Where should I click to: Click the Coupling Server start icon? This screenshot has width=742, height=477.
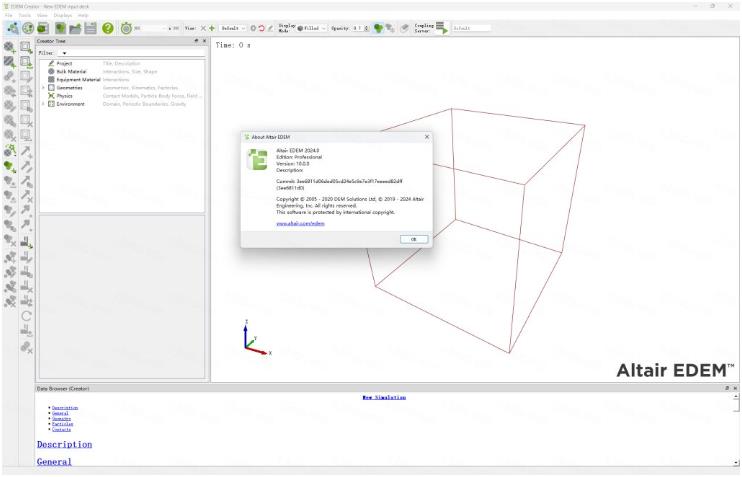tap(442, 28)
